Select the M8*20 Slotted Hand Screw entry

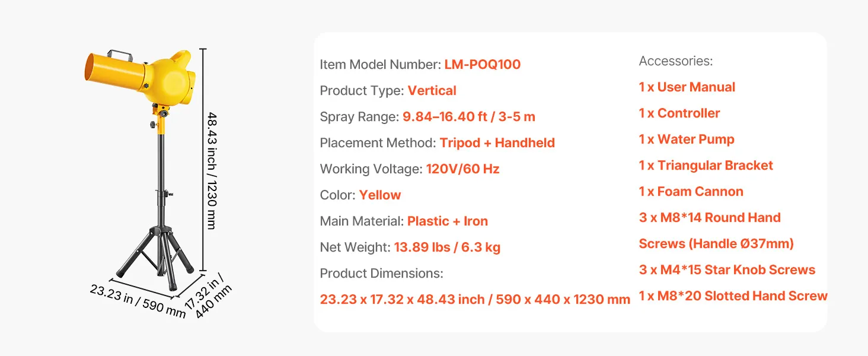733,296
